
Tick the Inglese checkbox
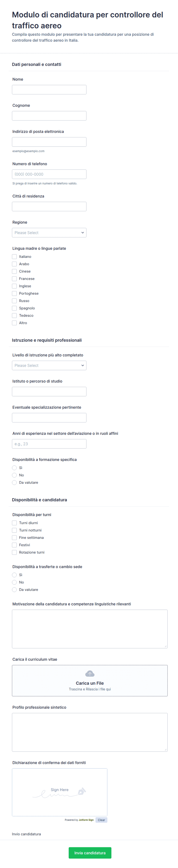15,286
